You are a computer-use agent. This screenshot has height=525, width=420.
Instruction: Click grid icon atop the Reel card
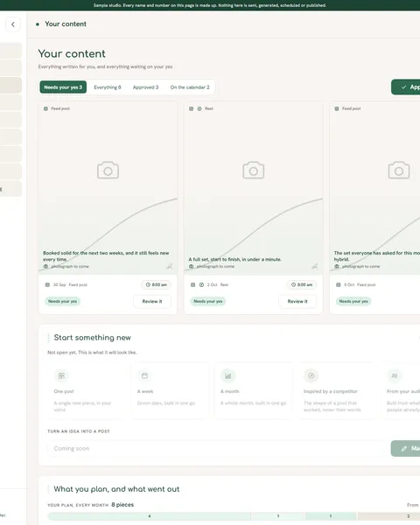point(192,108)
